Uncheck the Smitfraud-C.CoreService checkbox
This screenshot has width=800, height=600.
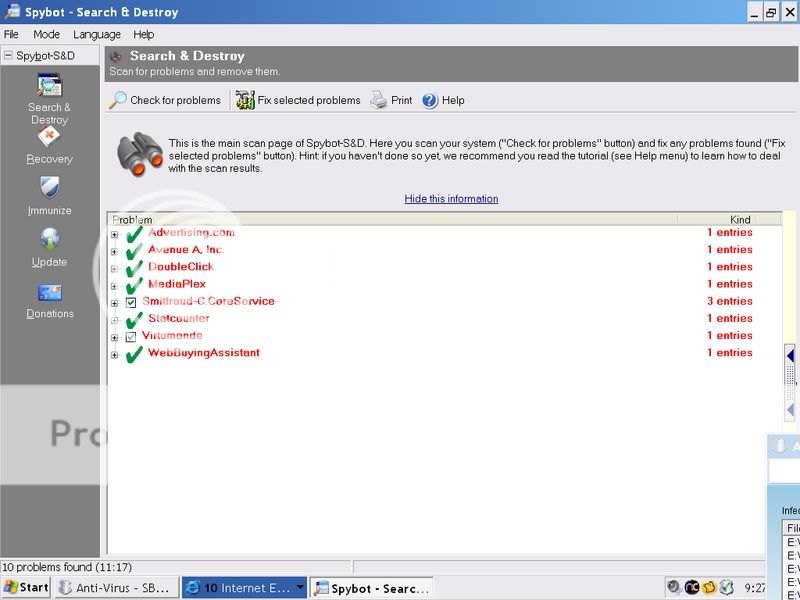pos(131,303)
